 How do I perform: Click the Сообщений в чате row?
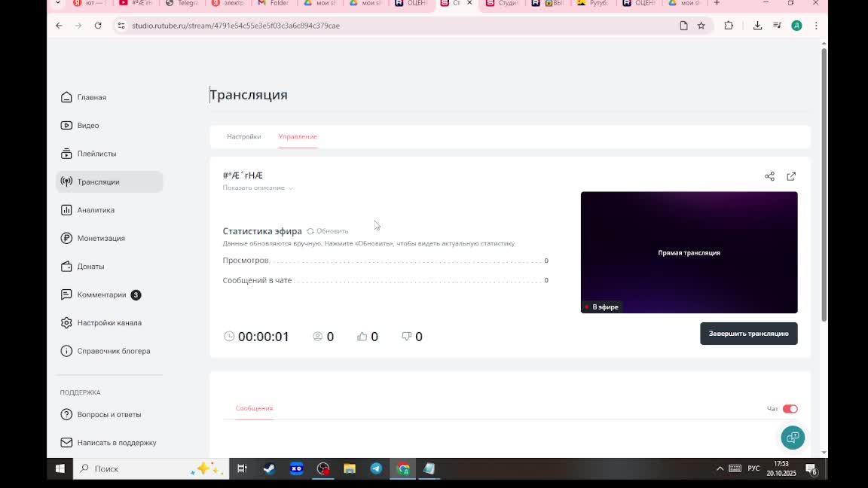(385, 280)
